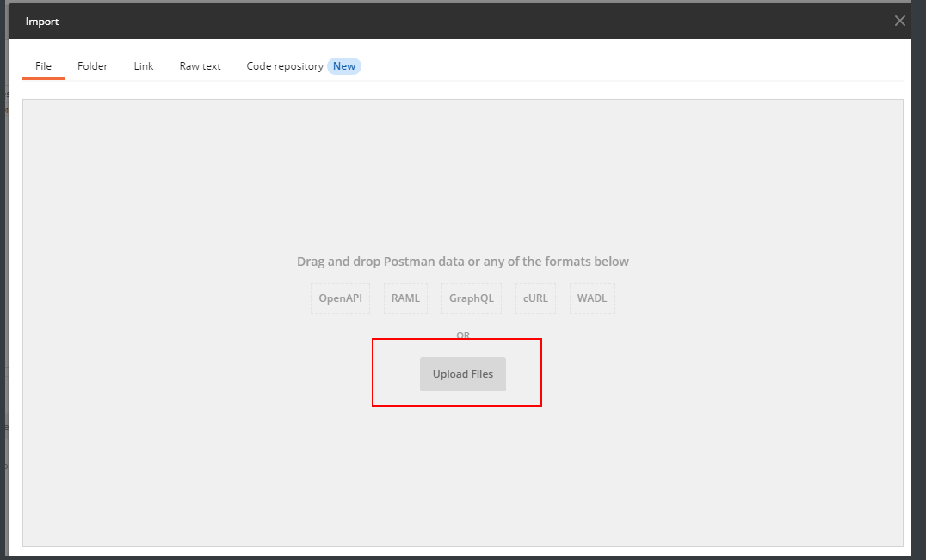This screenshot has height=560, width=926.
Task: Click the cURL format box
Action: click(x=535, y=298)
